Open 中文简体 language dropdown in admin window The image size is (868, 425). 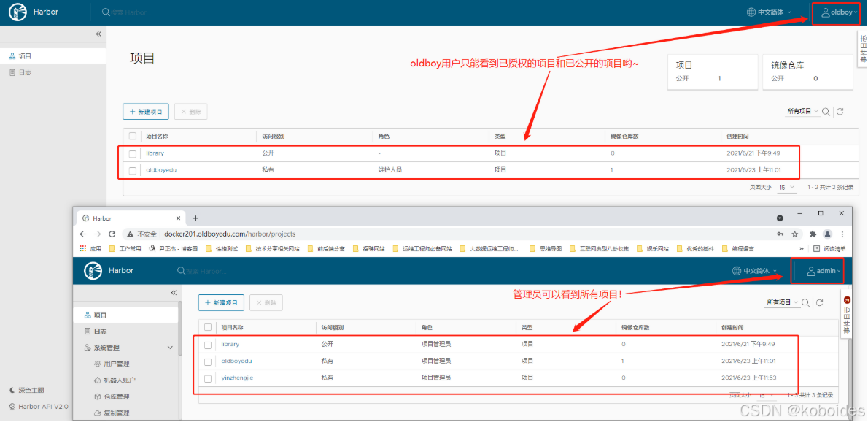coord(754,270)
